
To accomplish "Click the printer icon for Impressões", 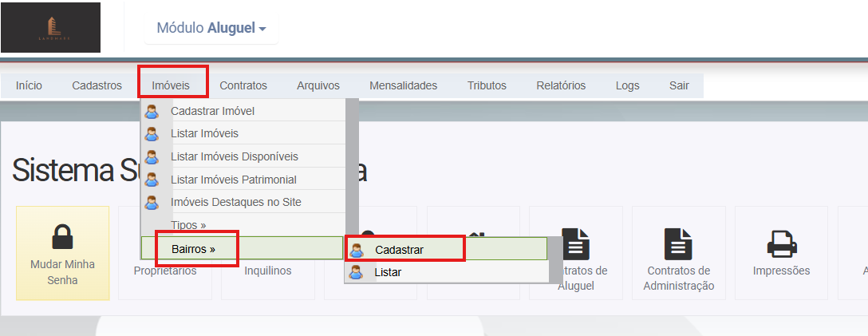I will coord(780,243).
